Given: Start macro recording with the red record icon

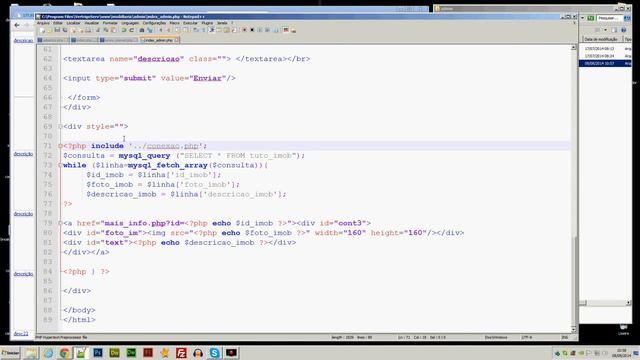Looking at the screenshot, I should pyautogui.click(x=244, y=30).
